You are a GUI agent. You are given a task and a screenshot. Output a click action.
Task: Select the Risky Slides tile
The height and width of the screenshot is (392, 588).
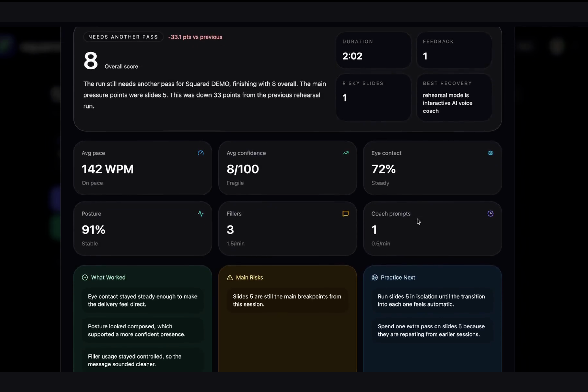click(x=374, y=98)
